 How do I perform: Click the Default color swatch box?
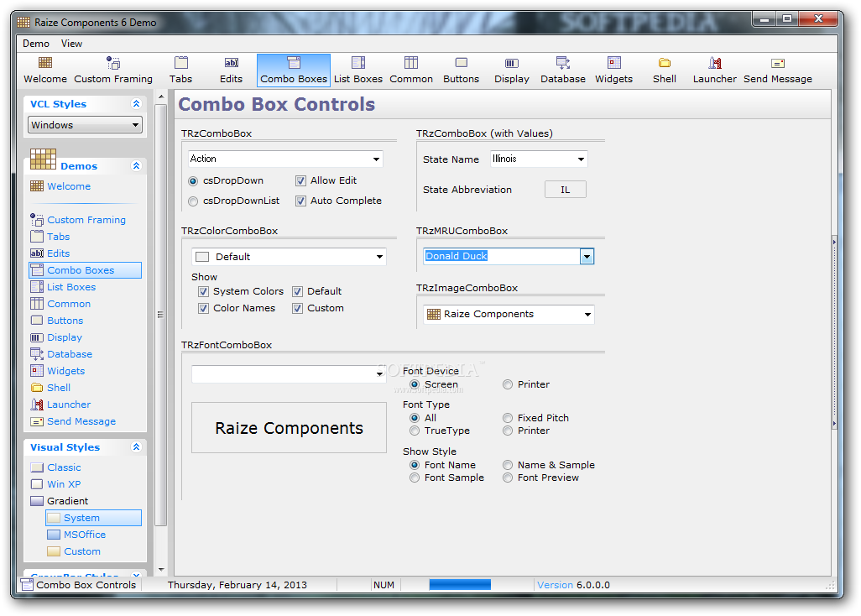click(202, 257)
